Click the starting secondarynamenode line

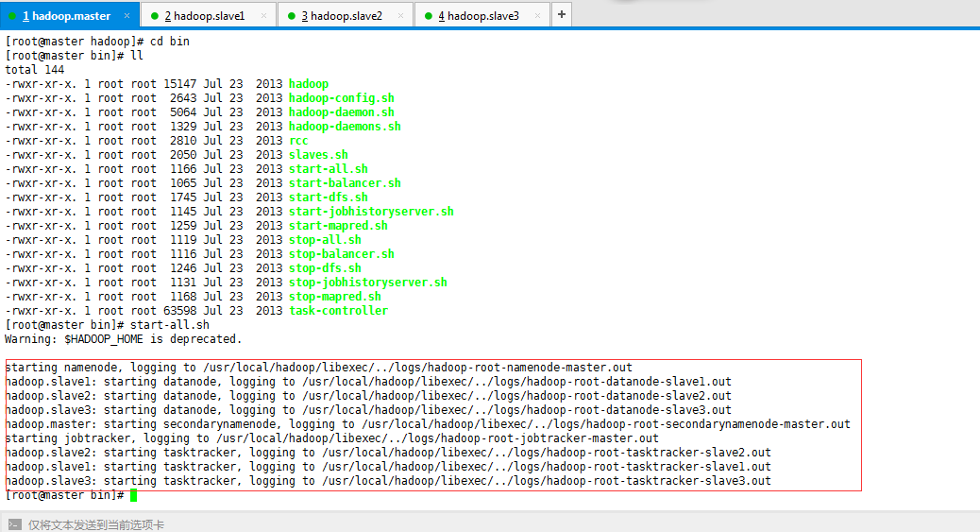coord(428,424)
